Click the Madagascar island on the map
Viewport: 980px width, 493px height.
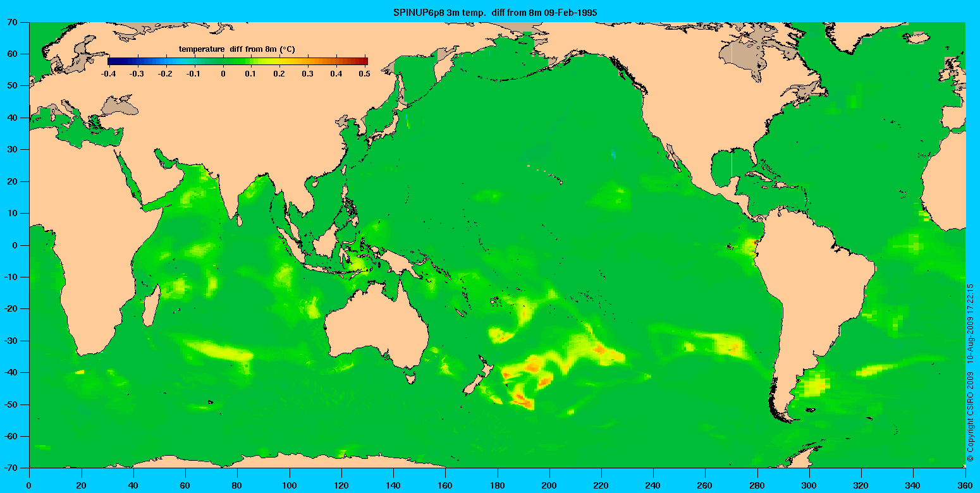tap(152, 307)
